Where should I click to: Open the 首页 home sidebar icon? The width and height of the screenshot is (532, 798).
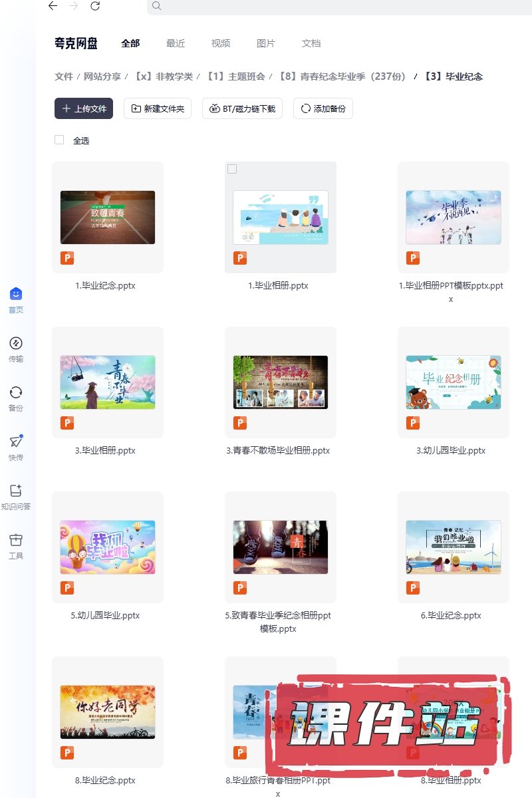16,294
